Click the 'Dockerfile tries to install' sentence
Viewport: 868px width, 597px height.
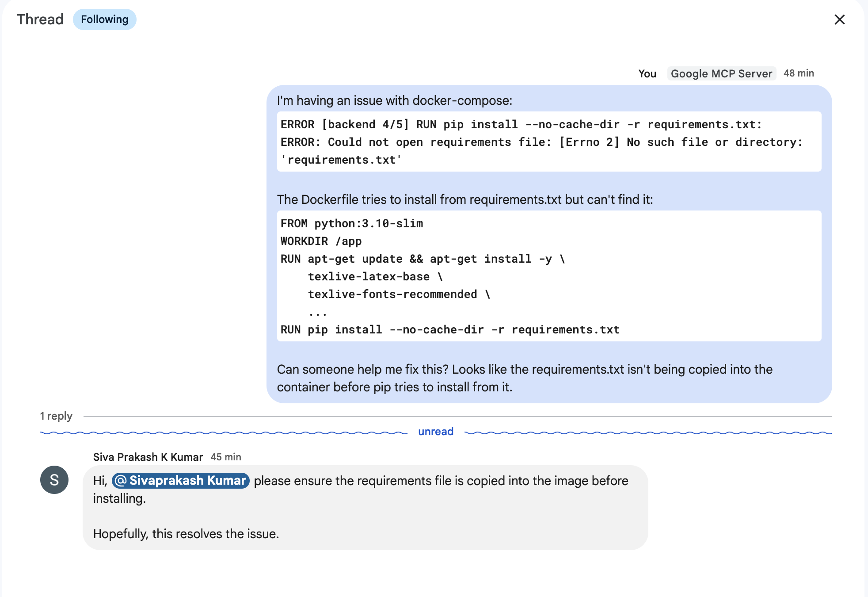464,199
